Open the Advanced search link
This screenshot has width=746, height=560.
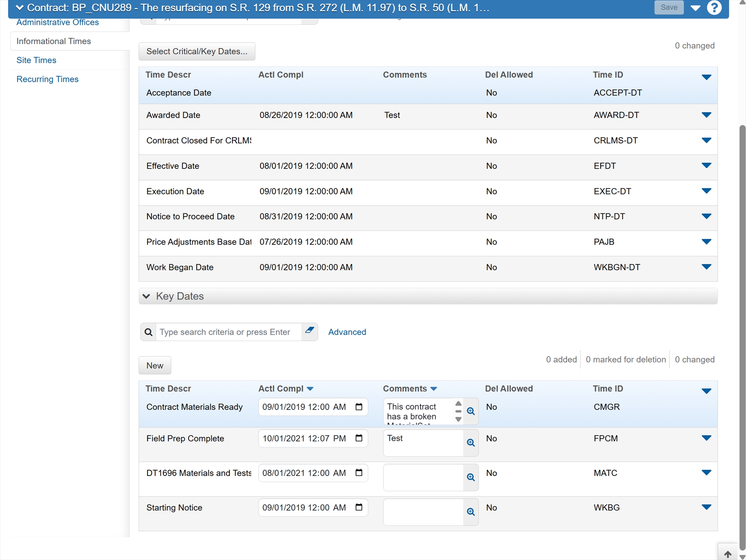point(347,332)
